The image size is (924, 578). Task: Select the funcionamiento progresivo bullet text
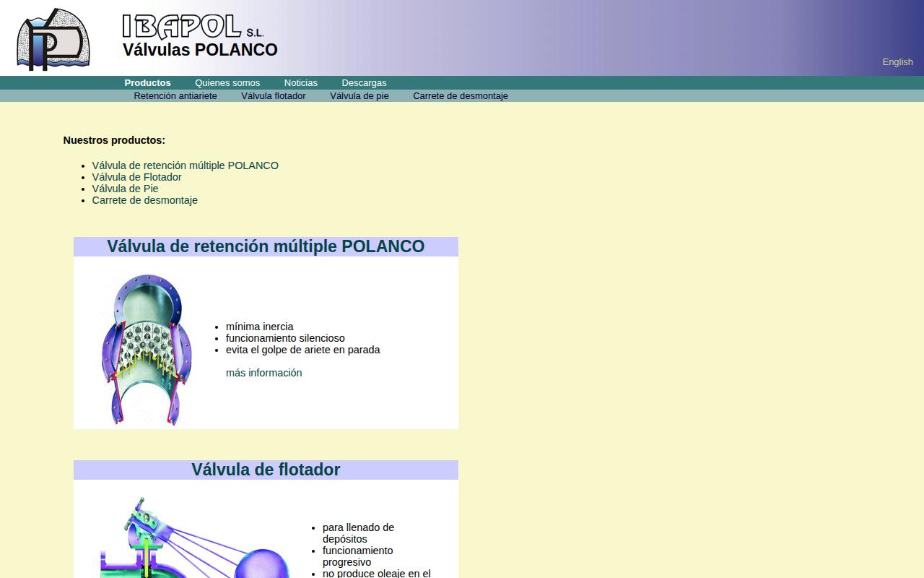coord(358,556)
